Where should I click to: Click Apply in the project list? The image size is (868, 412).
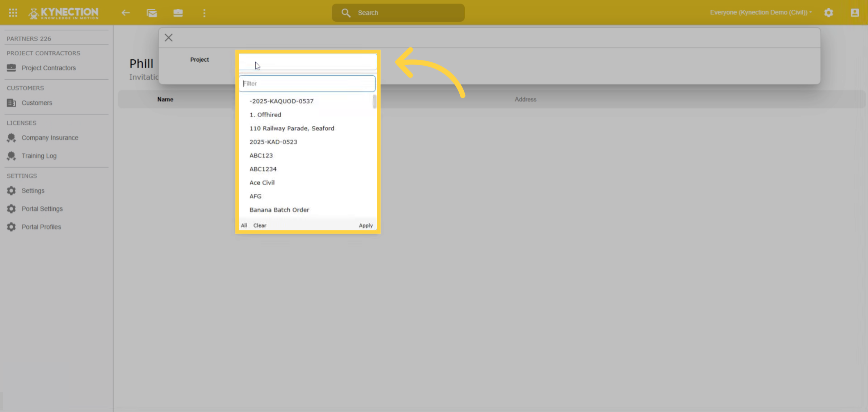click(366, 225)
